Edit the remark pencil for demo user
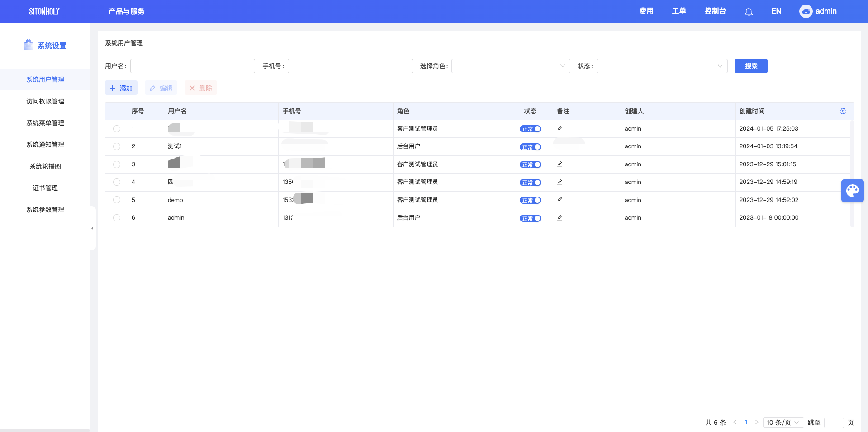The height and width of the screenshot is (432, 868). [560, 200]
